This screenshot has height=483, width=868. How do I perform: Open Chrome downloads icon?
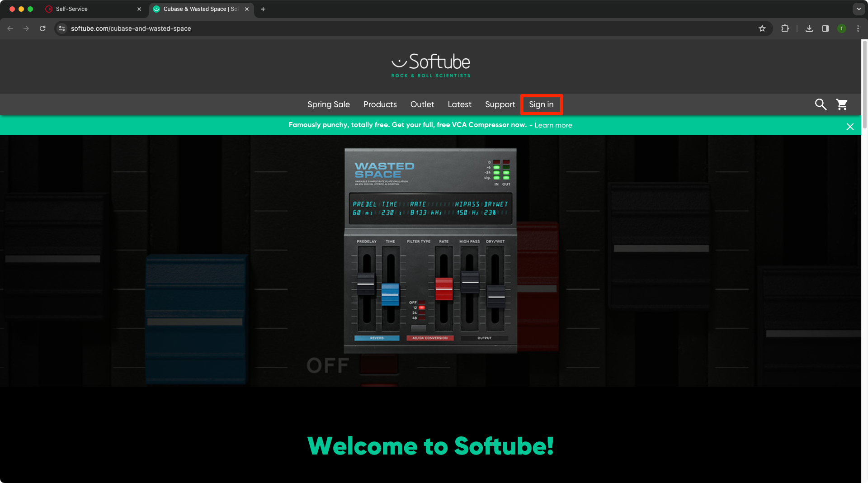click(x=809, y=28)
